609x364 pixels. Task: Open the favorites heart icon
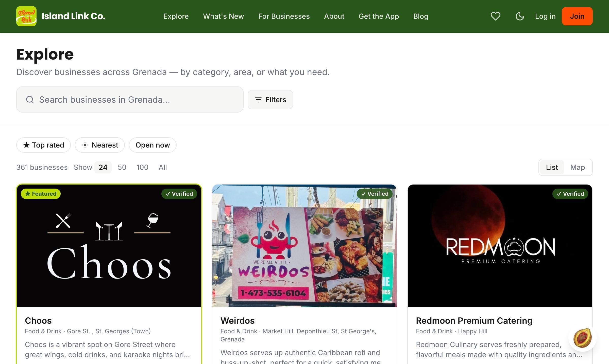[495, 16]
